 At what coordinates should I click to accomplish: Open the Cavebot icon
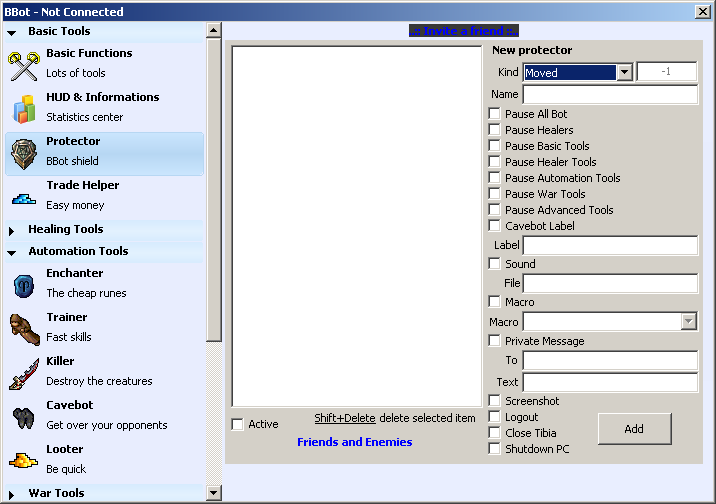click(24, 416)
